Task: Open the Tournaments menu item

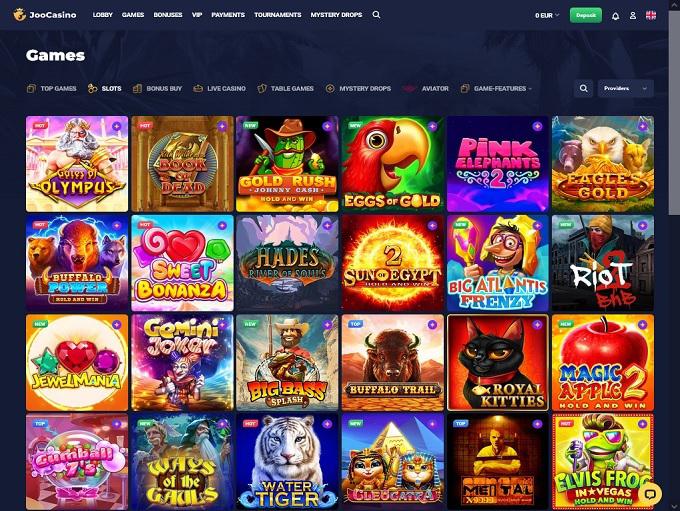Action: pyautogui.click(x=278, y=15)
